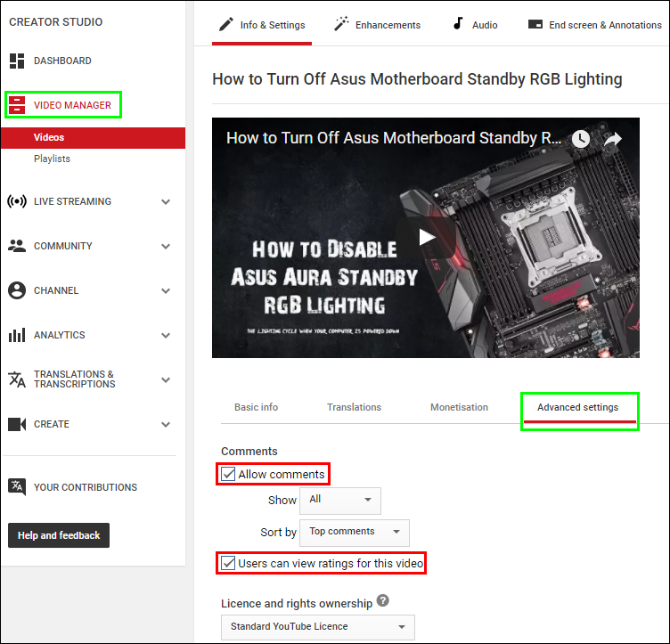Toggle Users can view ratings checkbox
The height and width of the screenshot is (644, 670).
228,563
